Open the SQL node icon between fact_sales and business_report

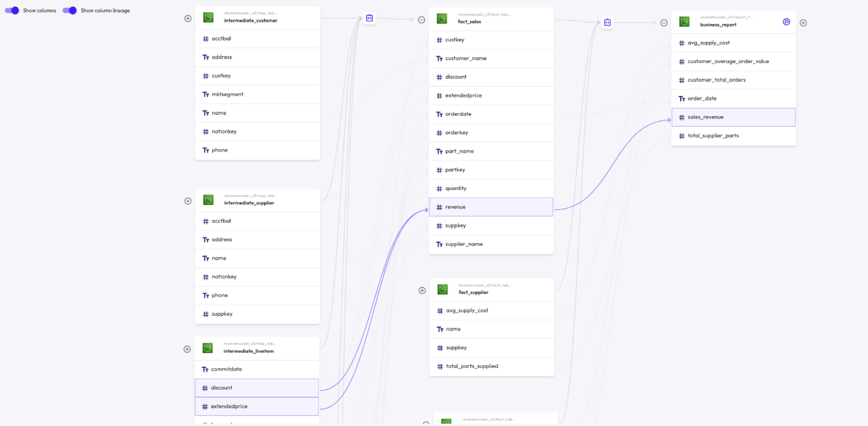607,22
